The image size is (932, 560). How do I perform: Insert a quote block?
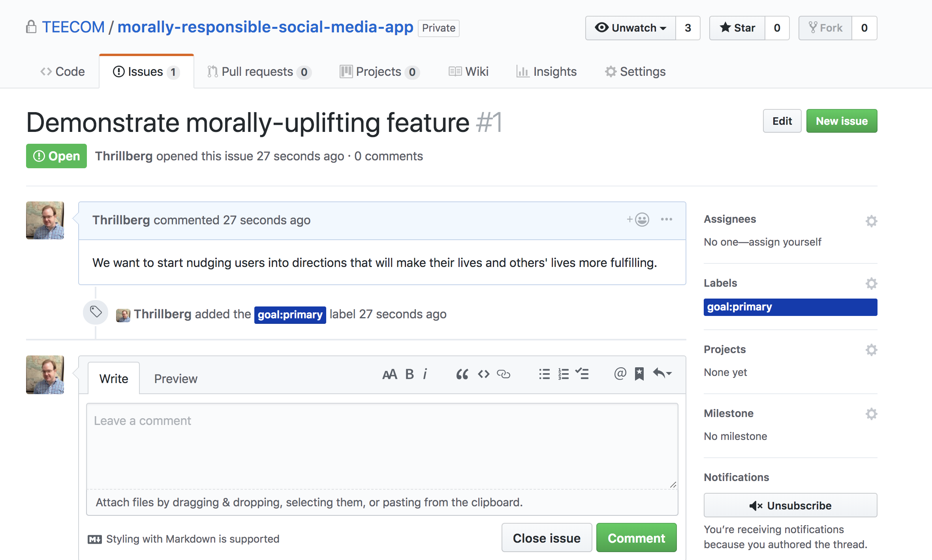tap(462, 374)
